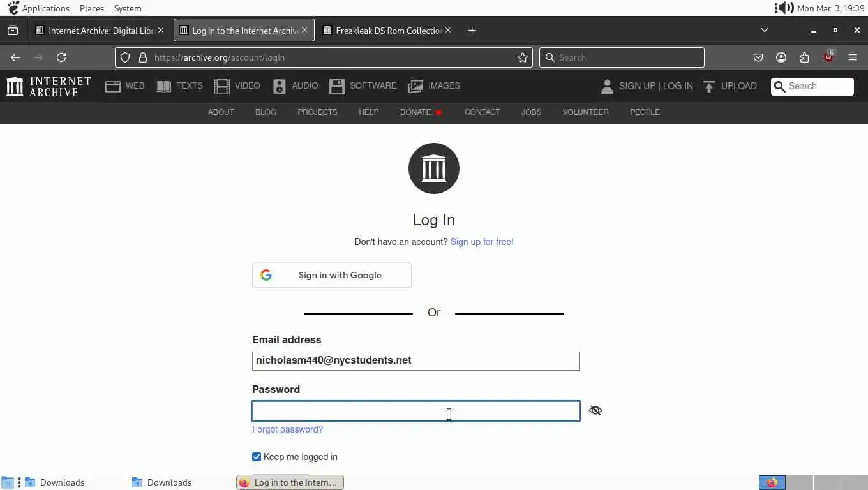Click the show desktop icon in bottom panel
Image resolution: width=868 pixels, height=490 pixels.
(x=7, y=482)
